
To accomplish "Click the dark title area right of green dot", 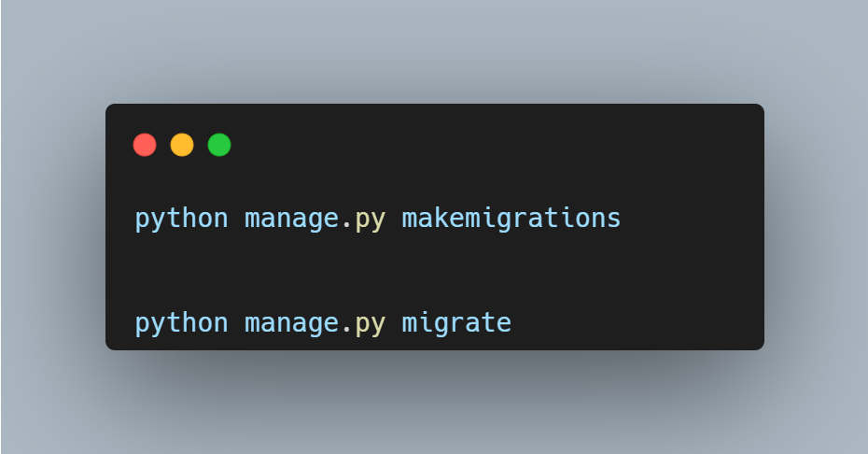I will click(485, 145).
